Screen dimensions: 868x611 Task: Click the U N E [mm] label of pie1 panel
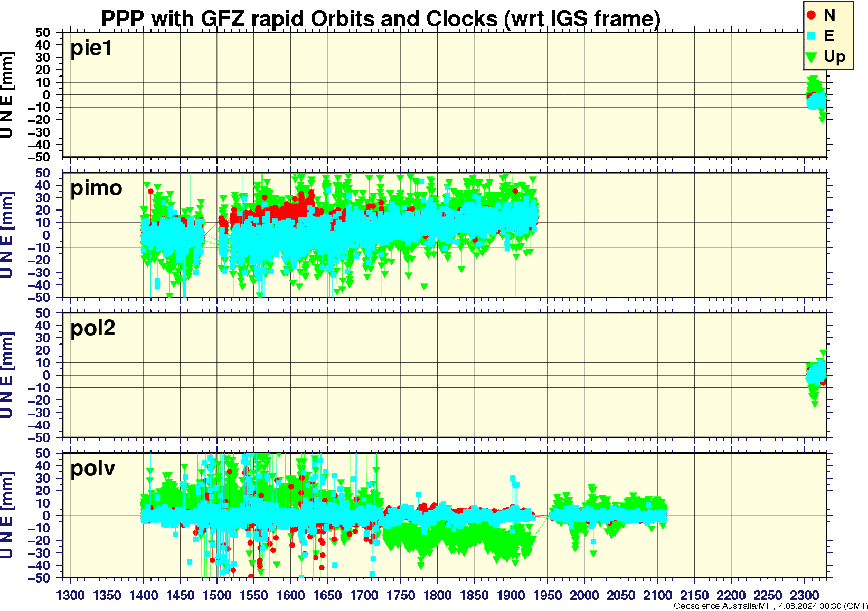7,95
